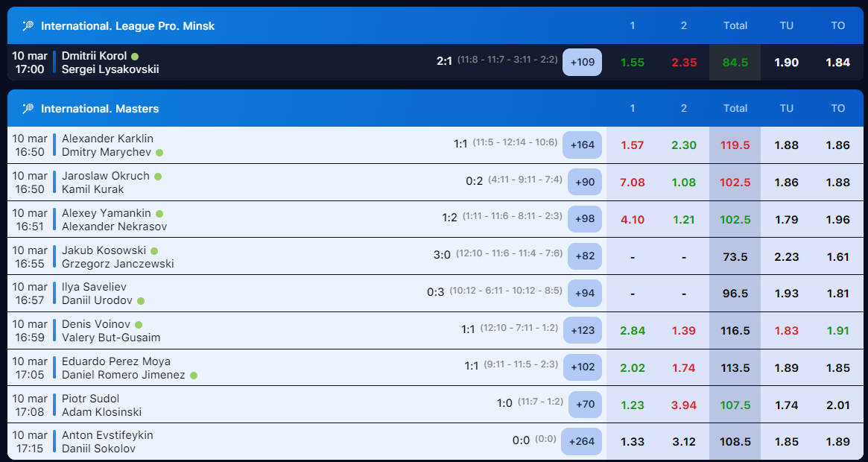Click green serve dot beside Daniil Urodov
The width and height of the screenshot is (868, 462).
click(x=141, y=301)
